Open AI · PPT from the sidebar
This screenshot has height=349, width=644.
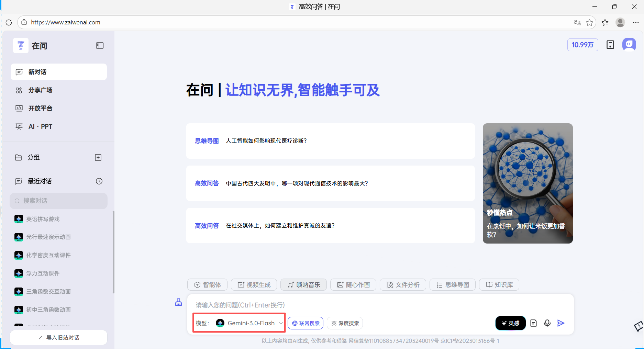coord(40,126)
